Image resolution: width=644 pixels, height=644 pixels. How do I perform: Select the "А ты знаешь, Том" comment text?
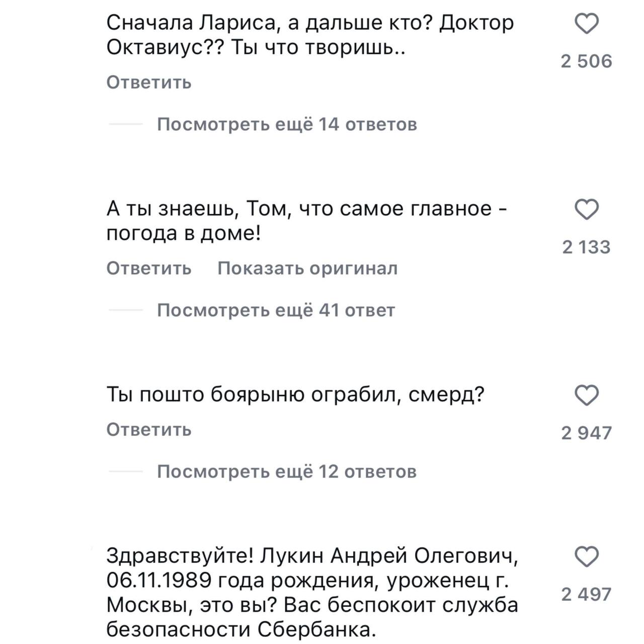coord(307,221)
